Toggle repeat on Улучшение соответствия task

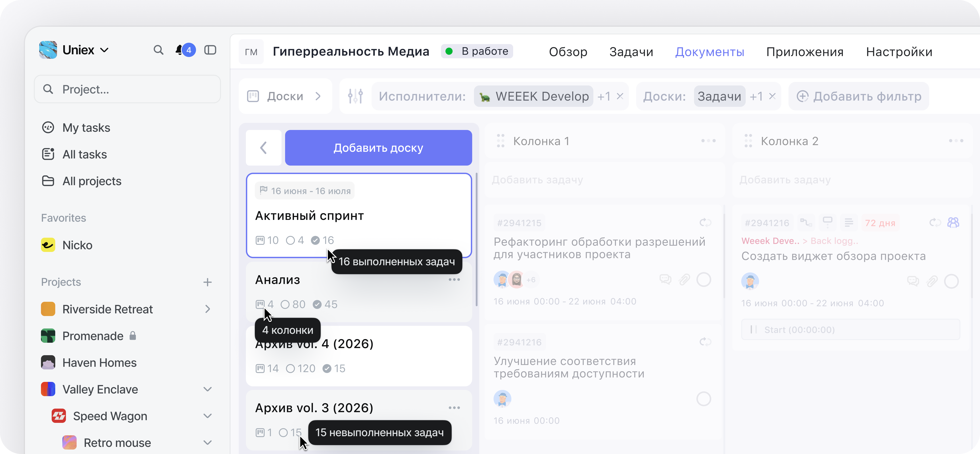click(x=705, y=342)
